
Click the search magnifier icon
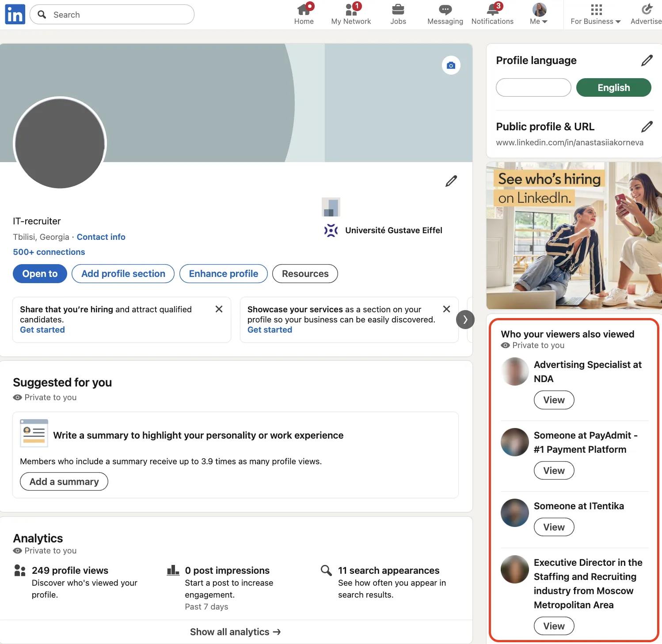[x=42, y=14]
